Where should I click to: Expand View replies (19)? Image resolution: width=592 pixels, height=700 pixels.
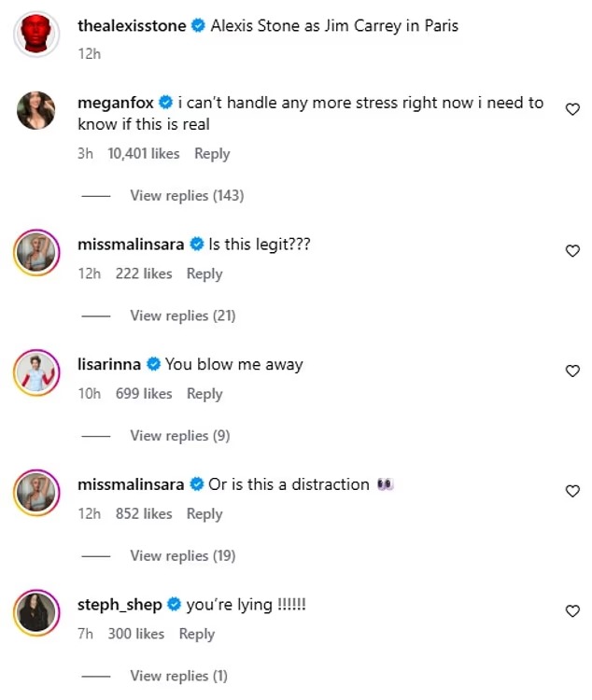[x=182, y=556]
